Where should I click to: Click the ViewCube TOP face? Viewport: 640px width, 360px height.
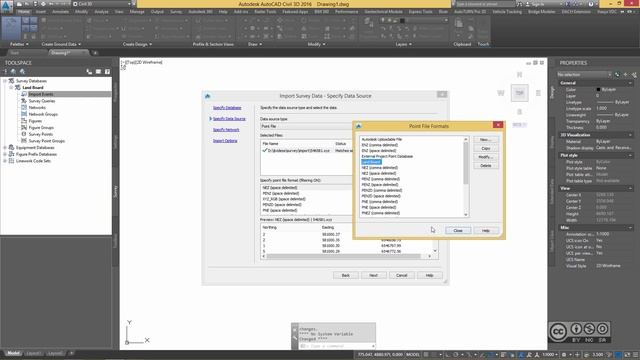(x=520, y=93)
